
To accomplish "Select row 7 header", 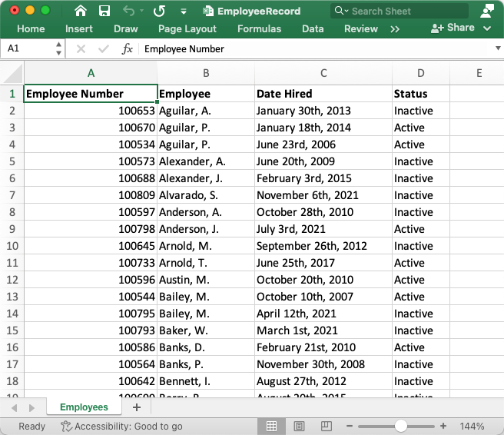I will (12, 195).
